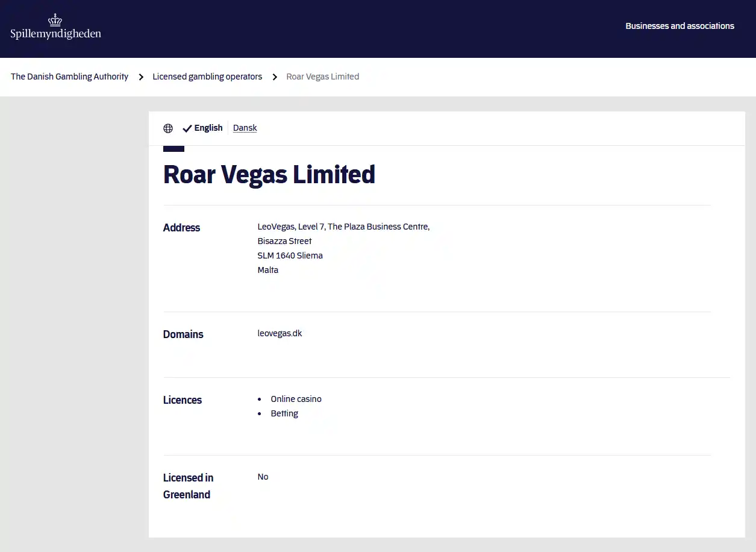The height and width of the screenshot is (552, 756).
Task: Click the No value for Greenland
Action: tap(263, 477)
